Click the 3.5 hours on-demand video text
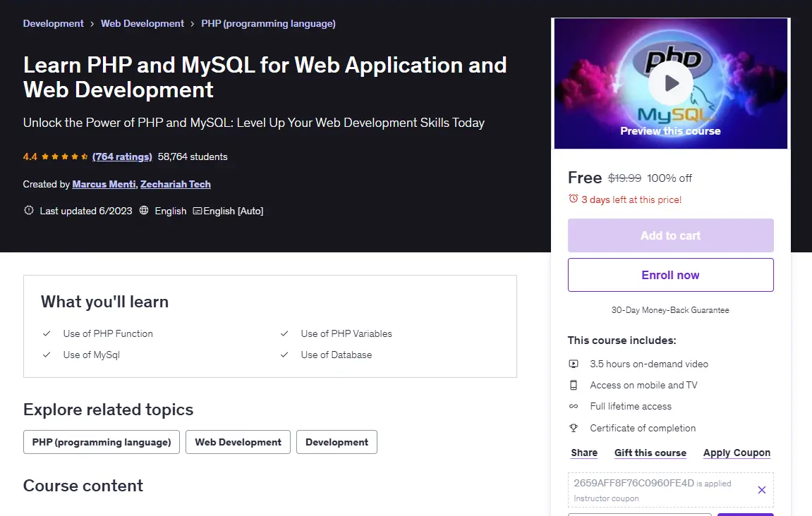The image size is (812, 516). (x=649, y=364)
